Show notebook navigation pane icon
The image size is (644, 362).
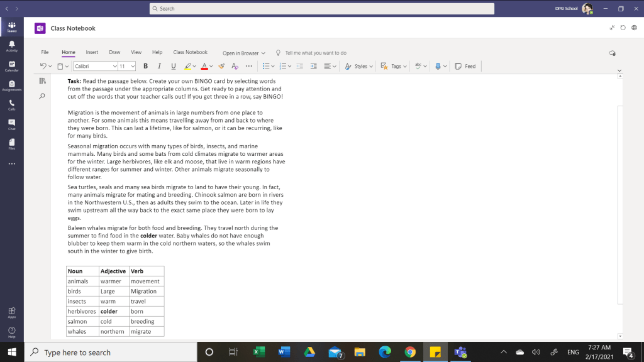(x=43, y=81)
